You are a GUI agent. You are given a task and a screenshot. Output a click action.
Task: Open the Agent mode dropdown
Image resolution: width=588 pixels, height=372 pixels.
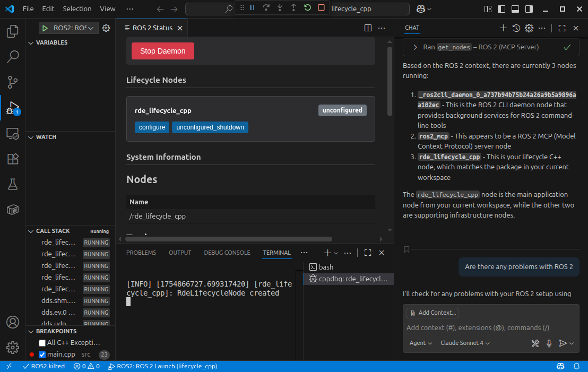tap(421, 343)
